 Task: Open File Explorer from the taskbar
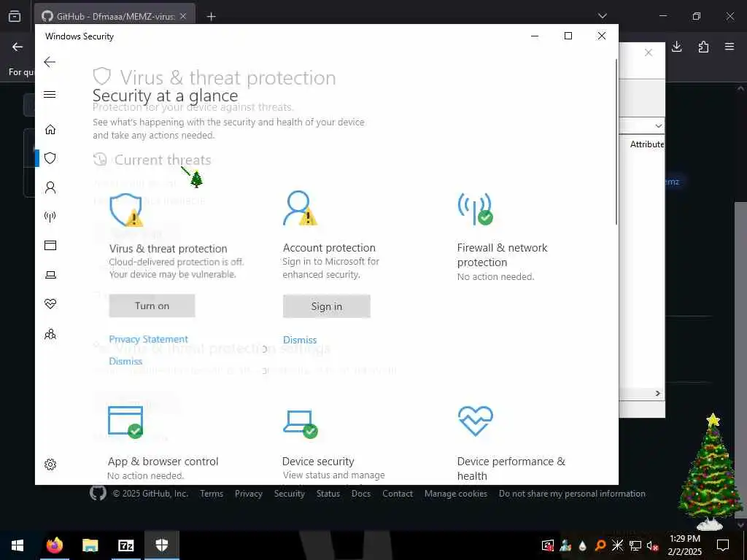click(90, 545)
